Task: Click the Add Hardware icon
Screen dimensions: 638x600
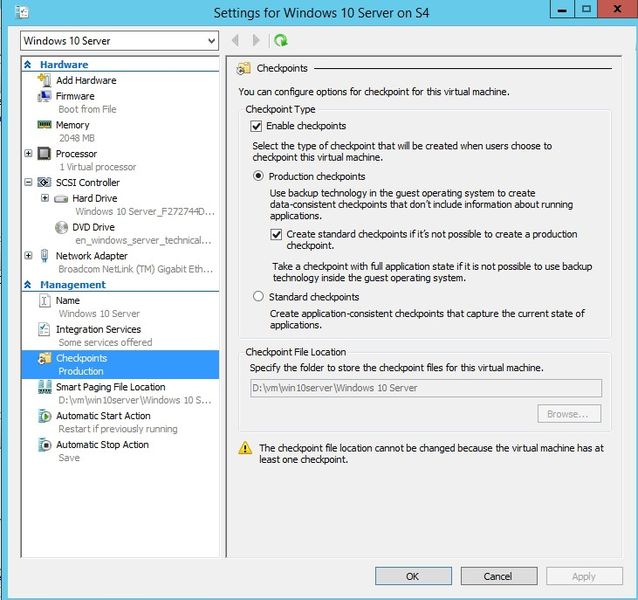Action: 44,80
